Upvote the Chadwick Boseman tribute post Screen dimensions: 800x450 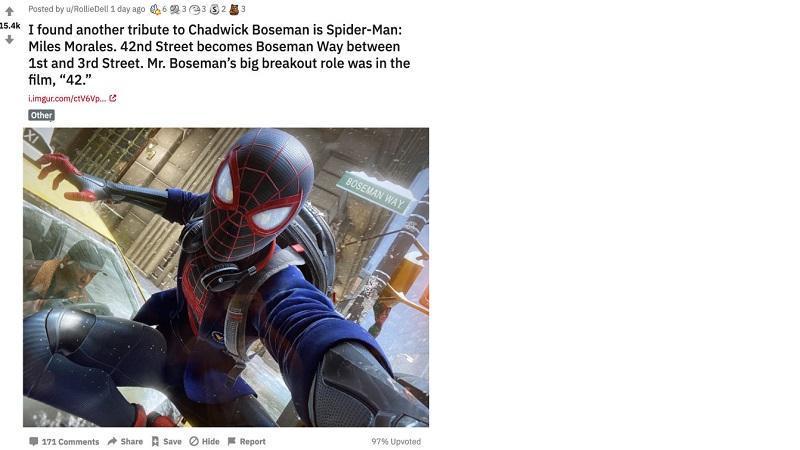click(9, 12)
